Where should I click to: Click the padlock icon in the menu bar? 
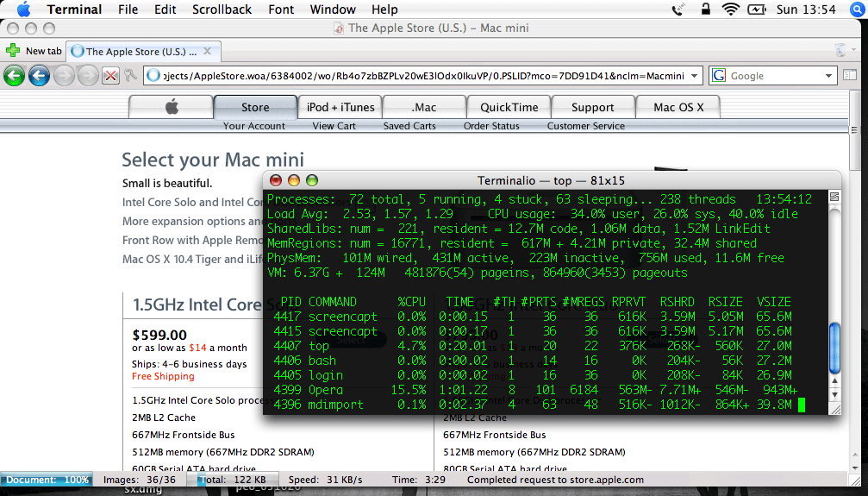[x=706, y=9]
